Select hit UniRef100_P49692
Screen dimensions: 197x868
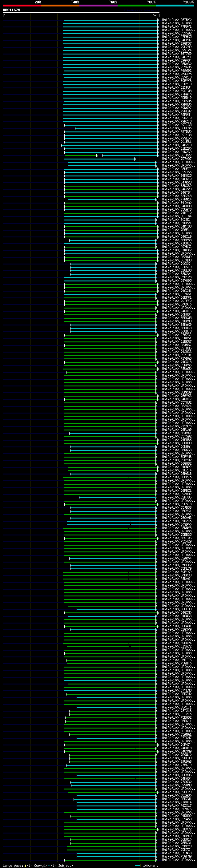(x=176, y=71)
